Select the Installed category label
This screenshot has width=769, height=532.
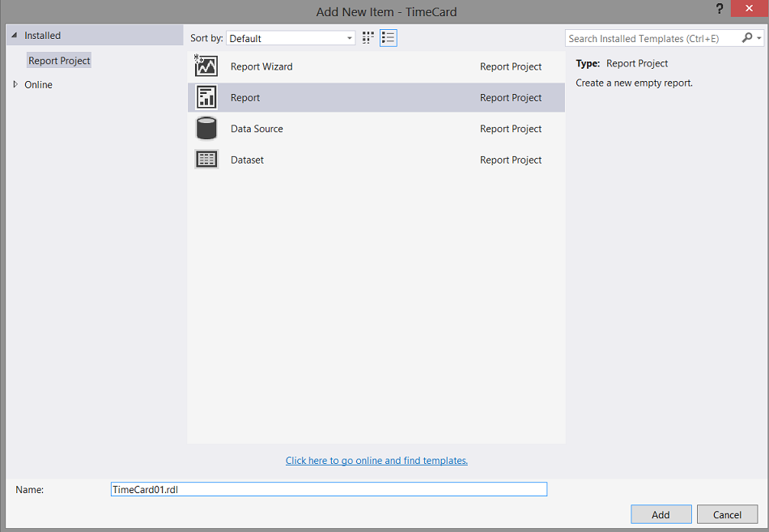click(x=43, y=36)
